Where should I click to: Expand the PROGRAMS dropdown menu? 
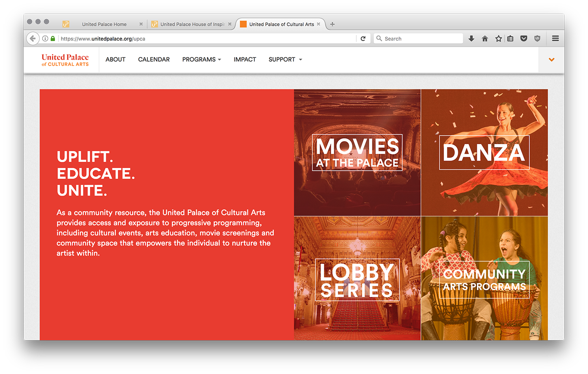tap(201, 60)
